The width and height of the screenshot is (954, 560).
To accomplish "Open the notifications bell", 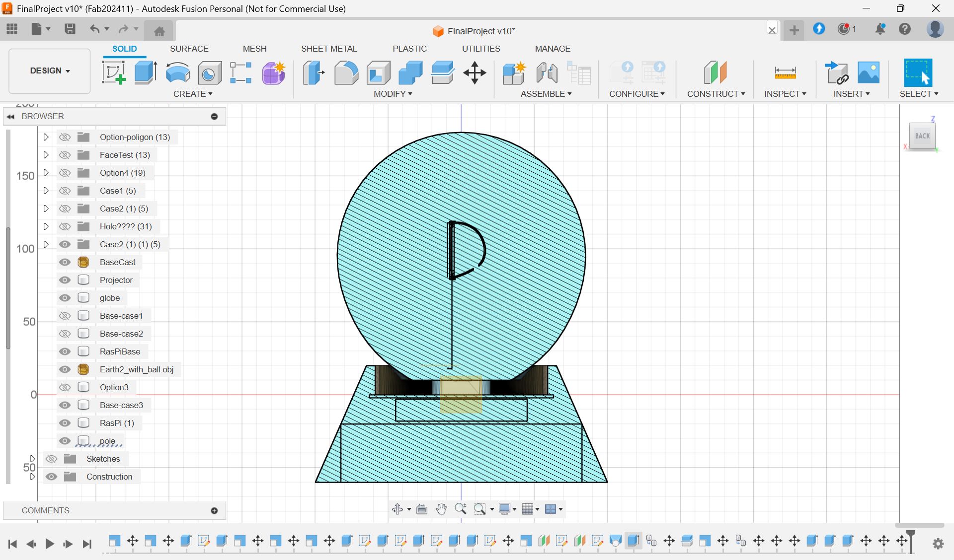I will 880,29.
